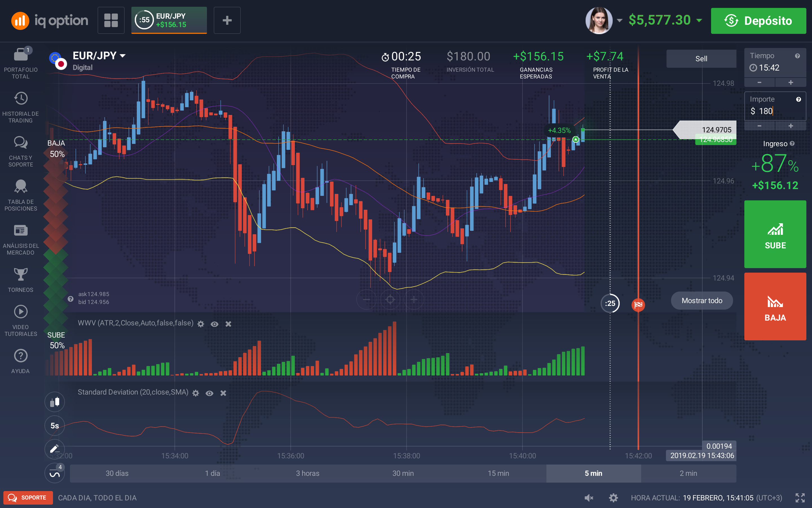Increase expiration time with plus
The height and width of the screenshot is (508, 812).
tap(791, 82)
